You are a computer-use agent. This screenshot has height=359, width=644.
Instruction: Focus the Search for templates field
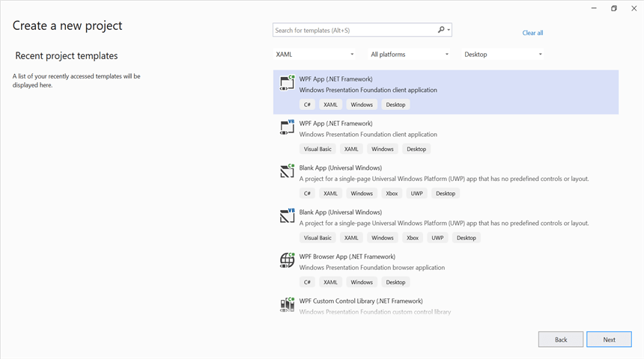tap(353, 31)
